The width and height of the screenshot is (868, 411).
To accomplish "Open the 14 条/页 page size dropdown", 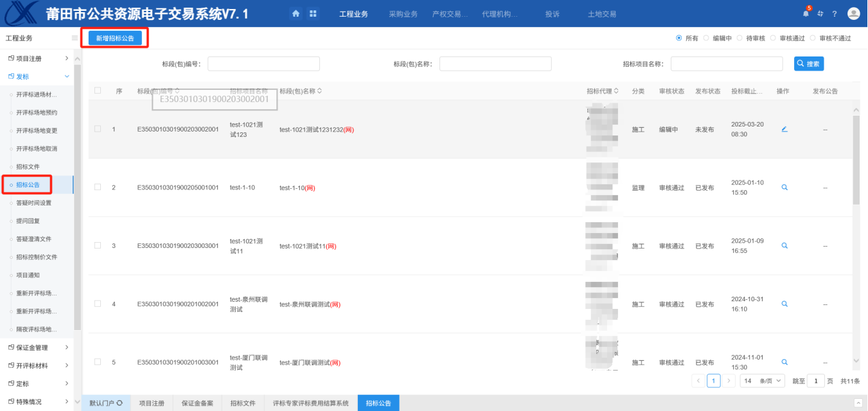I will tap(762, 381).
